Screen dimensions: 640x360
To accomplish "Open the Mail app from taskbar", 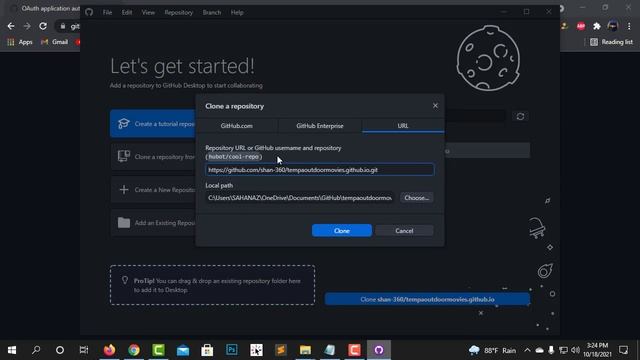I will tap(183, 350).
